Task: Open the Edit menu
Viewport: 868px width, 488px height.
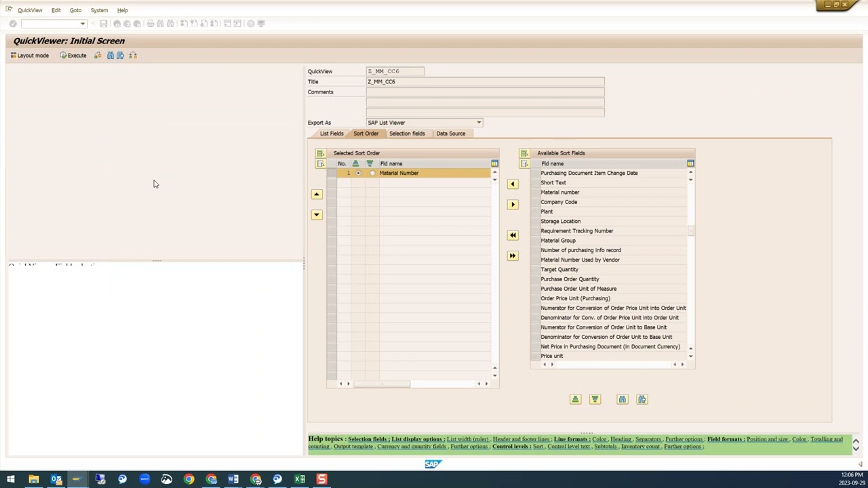Action: 56,10
